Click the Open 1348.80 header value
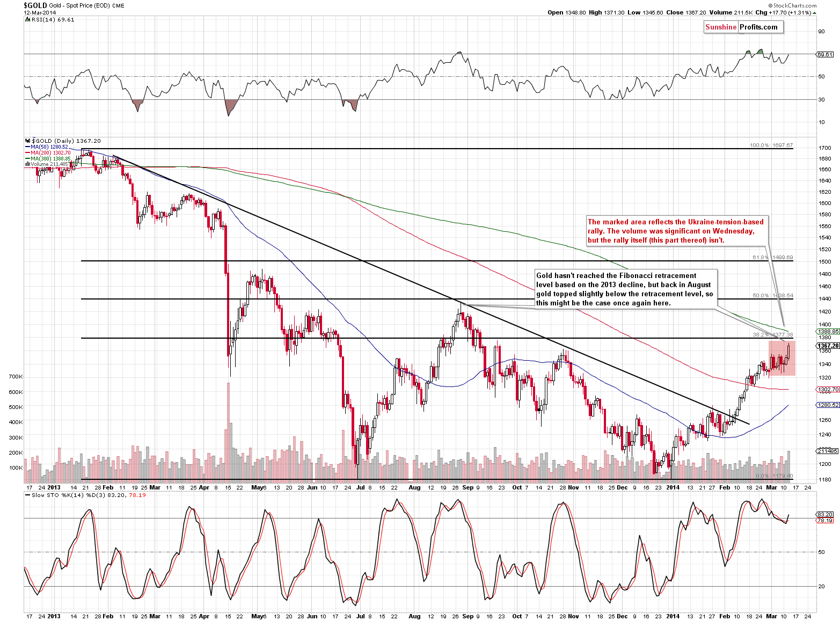840x621 pixels. (567, 12)
